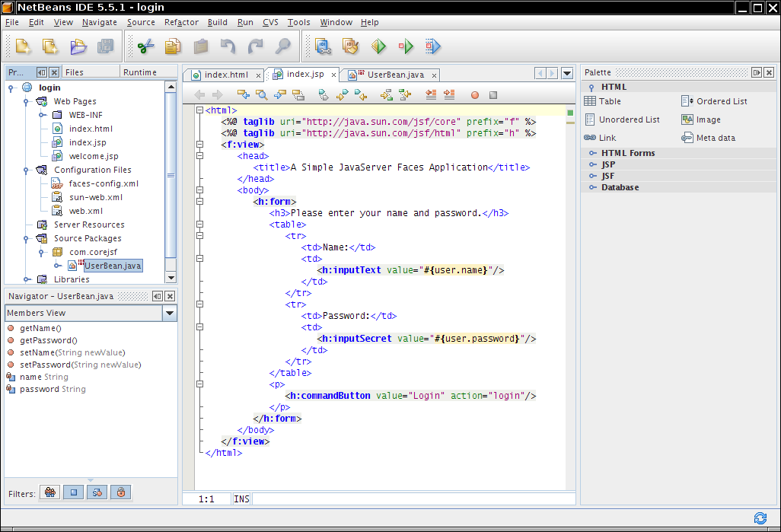Image resolution: width=781 pixels, height=532 pixels.
Task: Click the Run Main Project icon
Action: click(378, 46)
